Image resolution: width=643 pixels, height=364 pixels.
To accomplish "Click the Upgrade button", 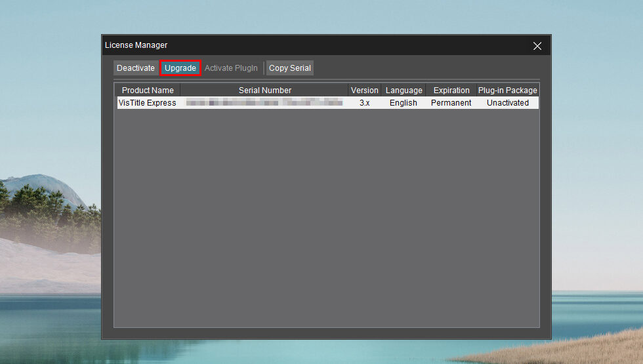I will (x=180, y=68).
